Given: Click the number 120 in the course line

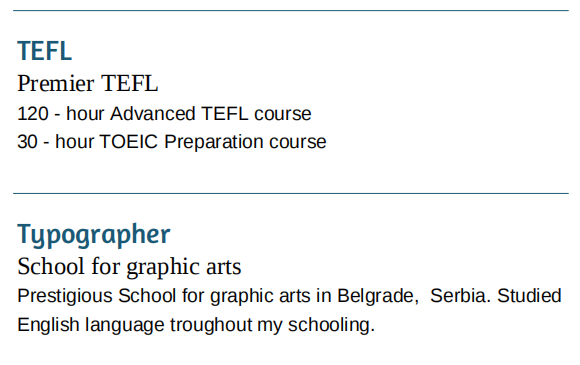Looking at the screenshot, I should tap(33, 114).
